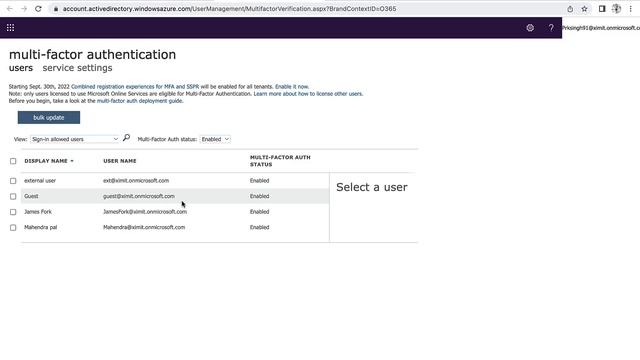
Task: Click the Mahendra pal display name
Action: click(x=40, y=227)
